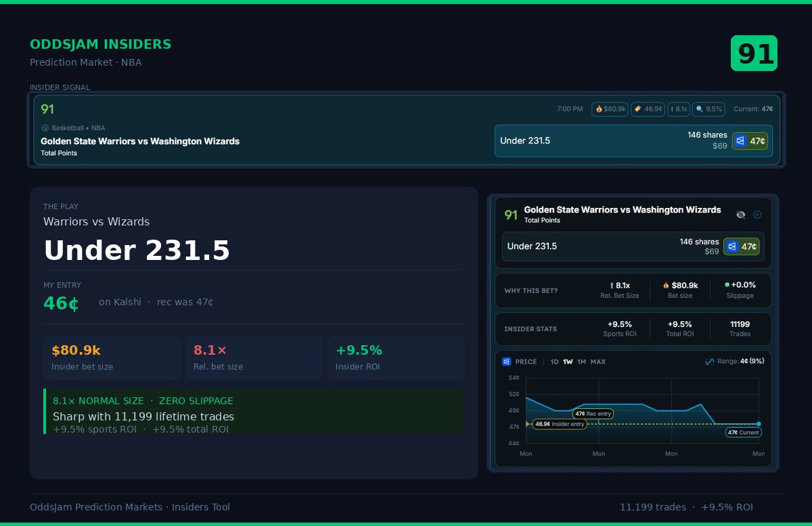Click the 'Under 231.5' row in detail card
Viewport: 812px width, 526px height.
tap(633, 246)
